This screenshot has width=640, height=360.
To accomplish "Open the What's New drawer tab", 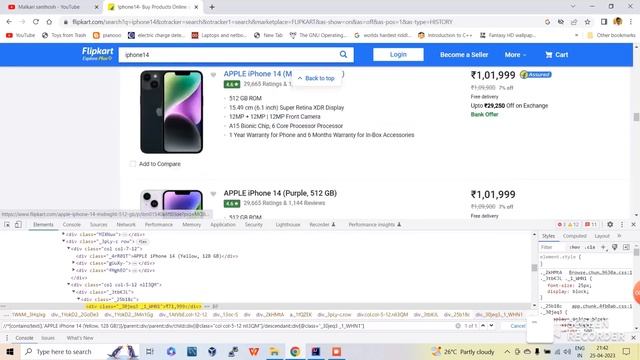I will (x=80, y=338).
